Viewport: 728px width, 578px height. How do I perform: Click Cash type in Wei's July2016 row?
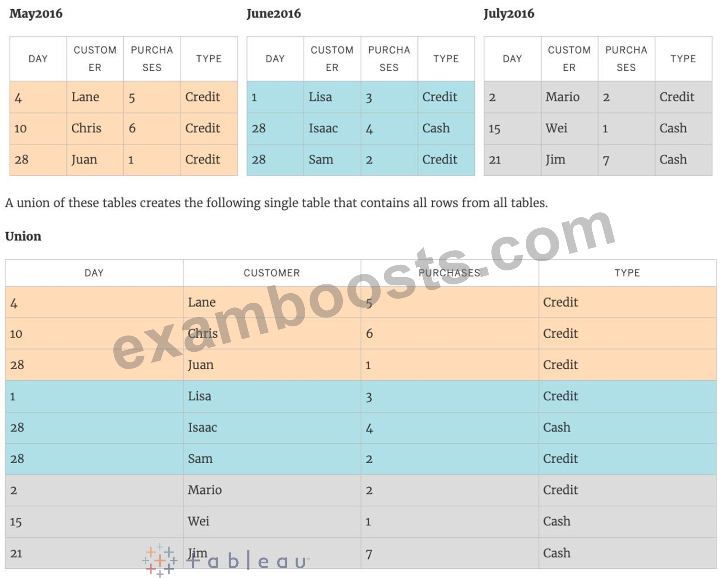683,128
